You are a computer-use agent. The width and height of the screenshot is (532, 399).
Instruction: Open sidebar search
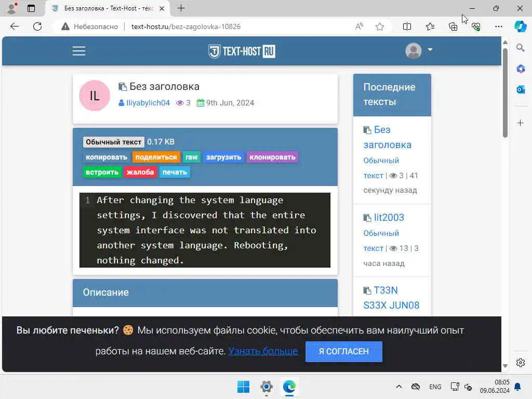coord(520,48)
